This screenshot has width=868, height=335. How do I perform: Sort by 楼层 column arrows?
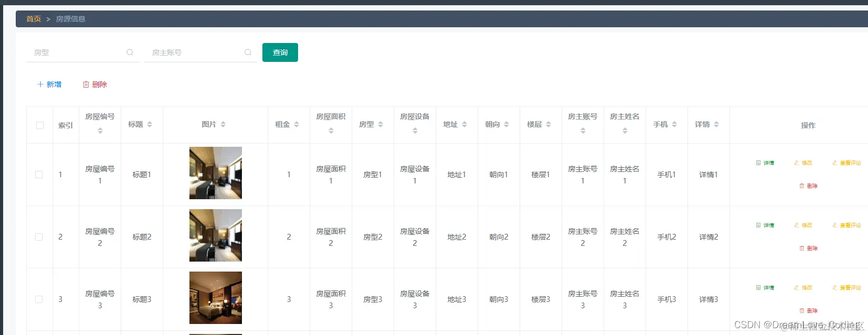548,124
